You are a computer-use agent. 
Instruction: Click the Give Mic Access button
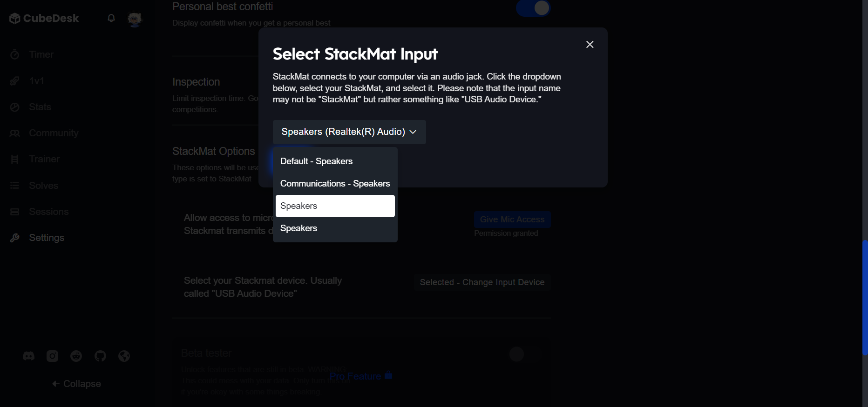tap(512, 219)
